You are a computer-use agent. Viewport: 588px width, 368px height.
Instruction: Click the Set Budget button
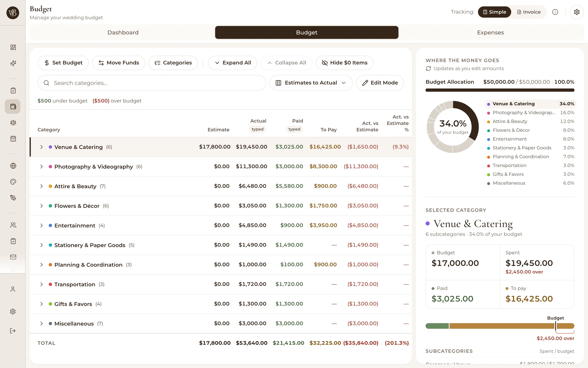tap(63, 63)
